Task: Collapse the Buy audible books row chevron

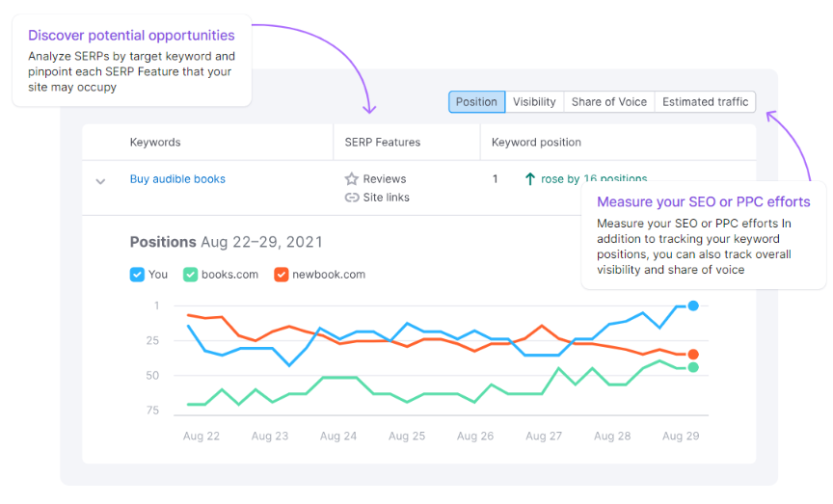Action: pyautogui.click(x=100, y=181)
